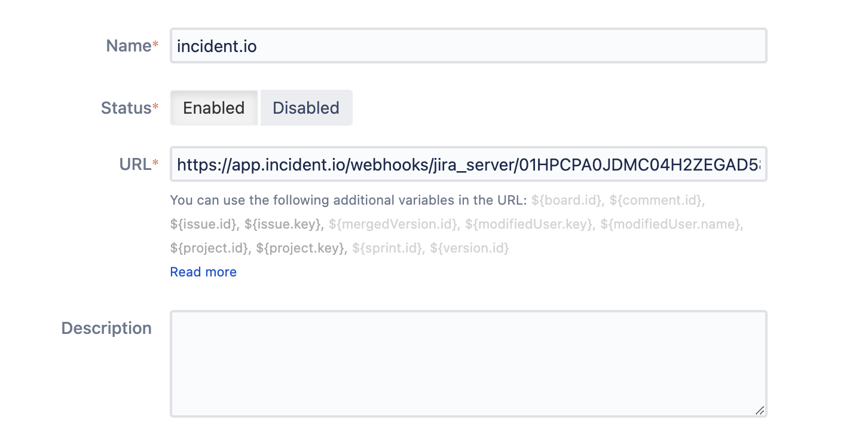Screen dimensions: 868x444
Task: Click the ${issue.key} variable text
Action: tap(283, 224)
